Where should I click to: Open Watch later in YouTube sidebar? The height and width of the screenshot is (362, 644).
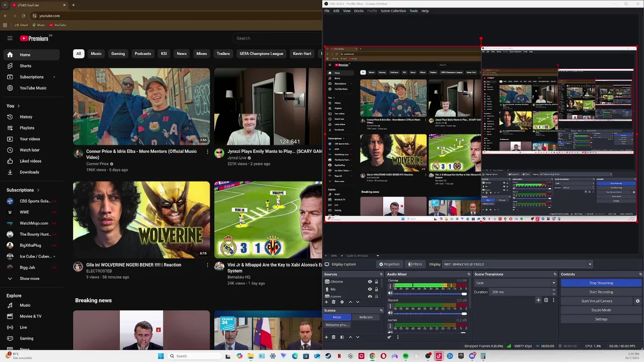click(x=31, y=150)
